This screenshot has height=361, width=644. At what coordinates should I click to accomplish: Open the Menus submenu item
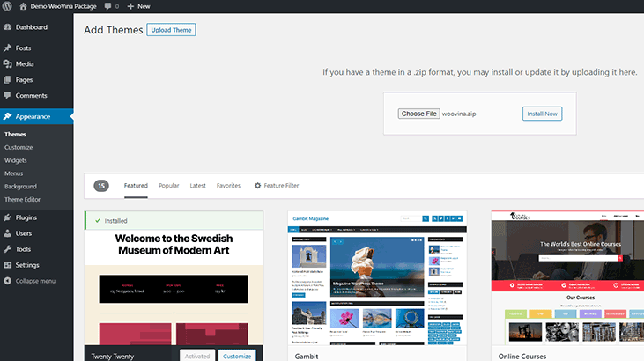(13, 173)
